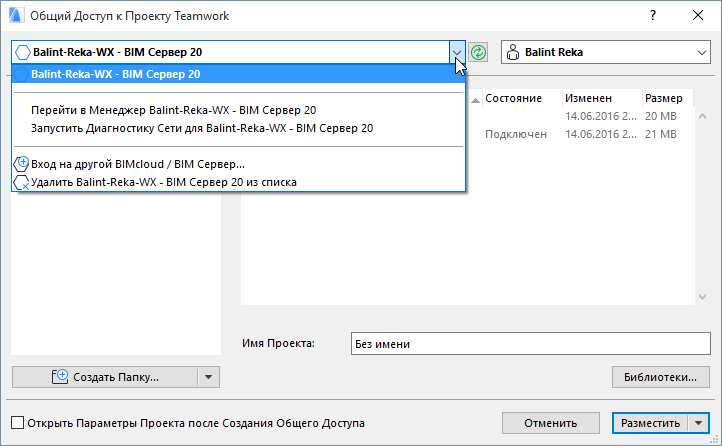Click the Имя Проекта input field
The width and height of the screenshot is (722, 446).
tap(530, 344)
